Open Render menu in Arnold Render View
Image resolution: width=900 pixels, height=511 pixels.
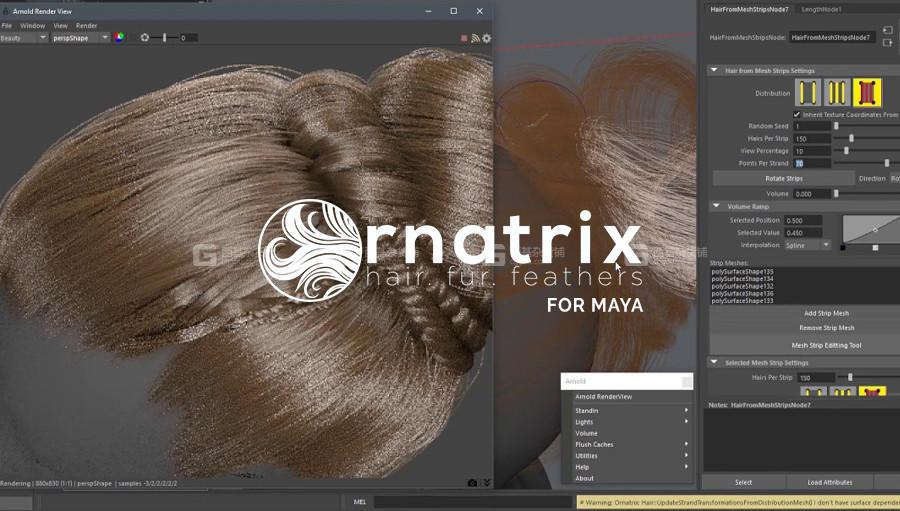tap(87, 26)
